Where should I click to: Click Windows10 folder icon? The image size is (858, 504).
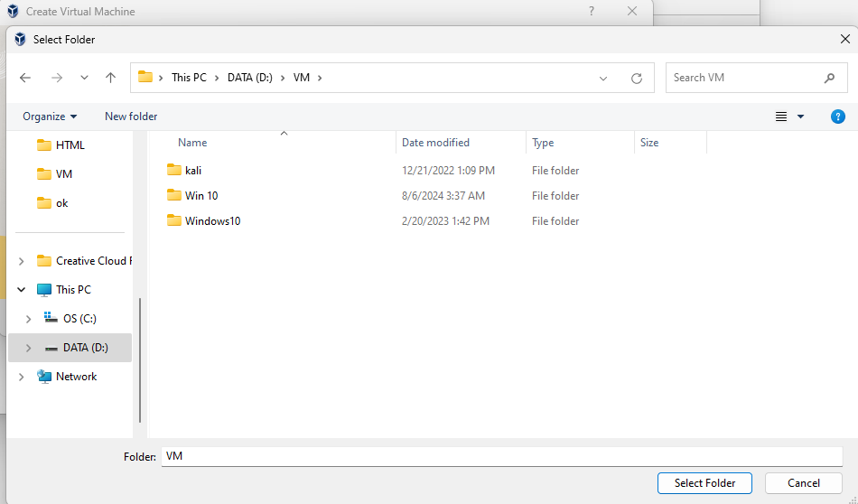(174, 220)
